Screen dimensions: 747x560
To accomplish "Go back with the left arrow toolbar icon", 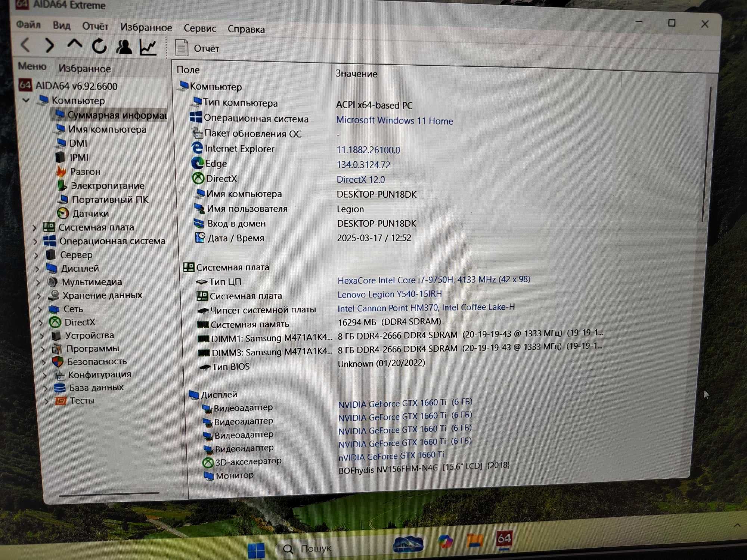I will coord(25,45).
